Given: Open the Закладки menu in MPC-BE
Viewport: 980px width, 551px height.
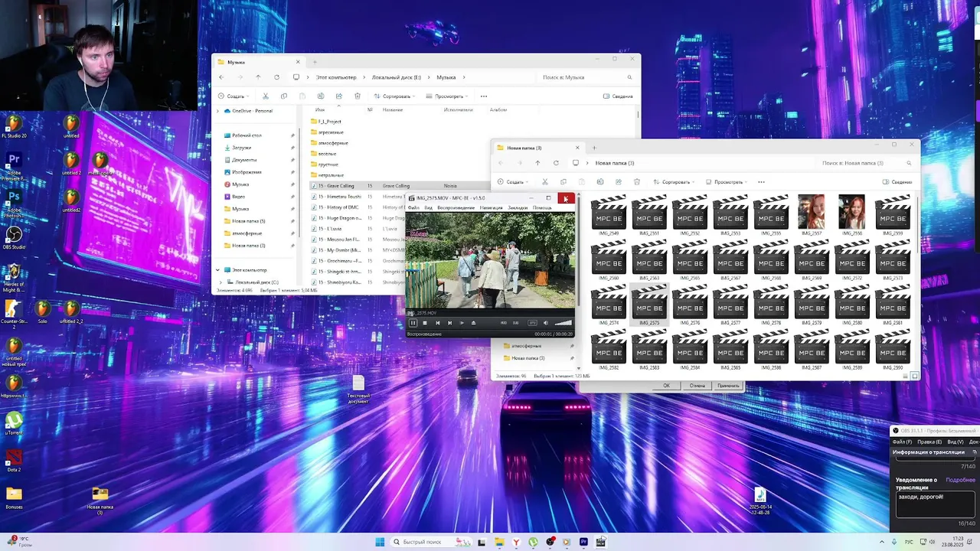Looking at the screenshot, I should click(518, 207).
